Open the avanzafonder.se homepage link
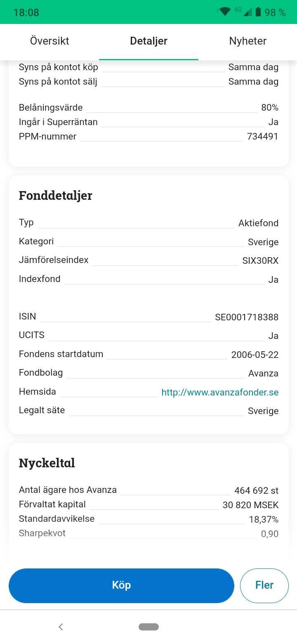 [x=220, y=393]
